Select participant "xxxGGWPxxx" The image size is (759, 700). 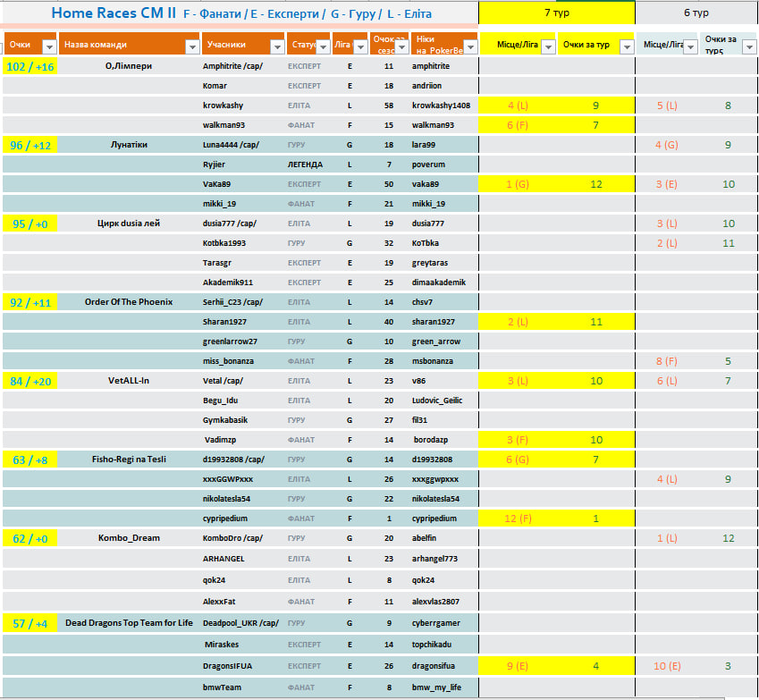pyautogui.click(x=227, y=479)
